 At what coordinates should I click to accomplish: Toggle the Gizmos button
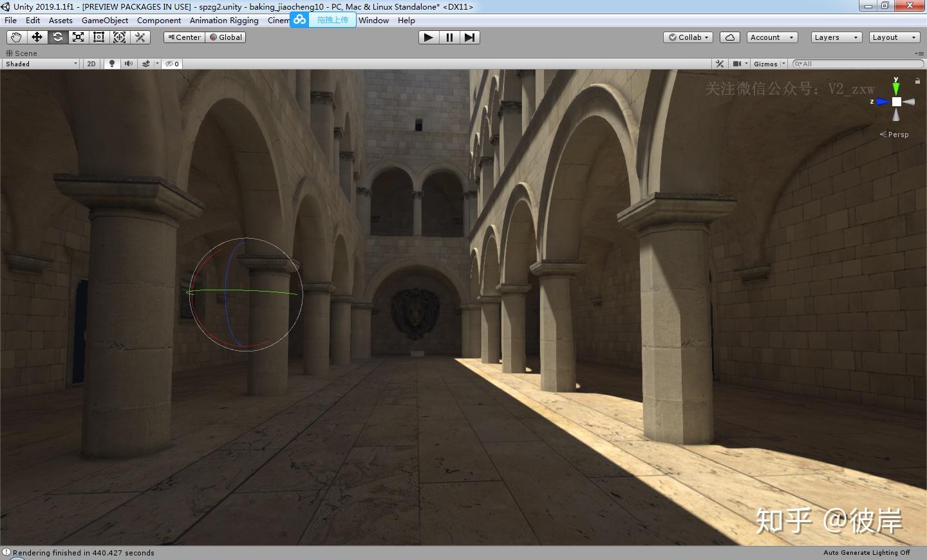(765, 64)
